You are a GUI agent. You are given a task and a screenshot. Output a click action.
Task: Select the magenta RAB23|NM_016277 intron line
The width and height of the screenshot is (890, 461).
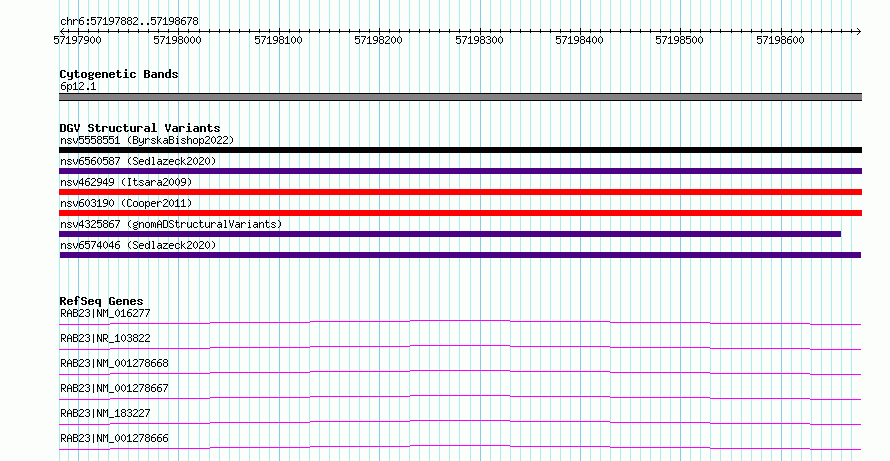(460, 322)
